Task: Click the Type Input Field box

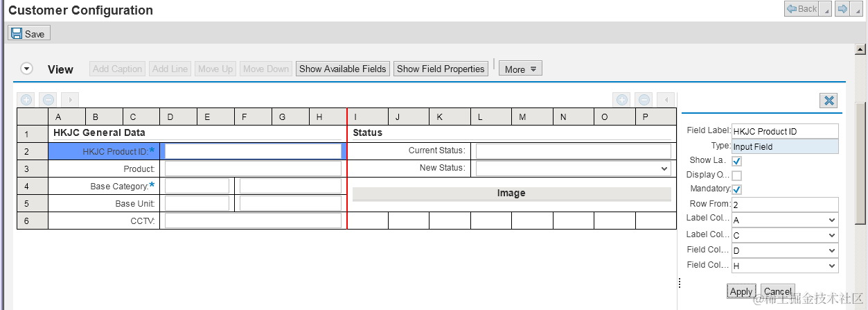Action: pos(785,146)
